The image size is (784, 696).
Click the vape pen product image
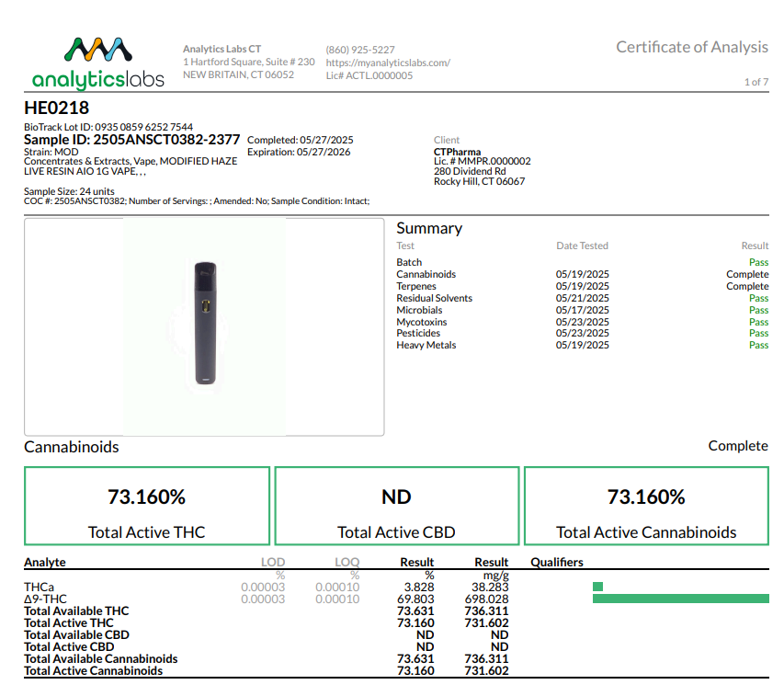tap(204, 323)
